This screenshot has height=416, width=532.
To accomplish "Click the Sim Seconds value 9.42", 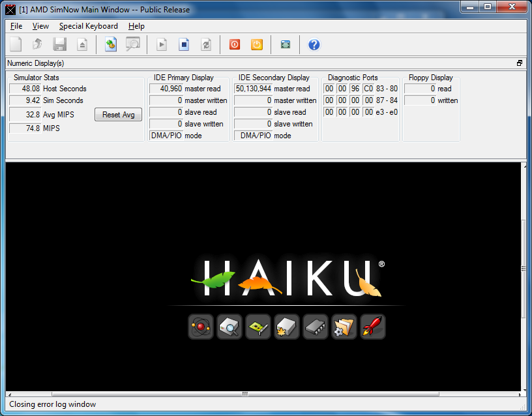I will [25, 100].
